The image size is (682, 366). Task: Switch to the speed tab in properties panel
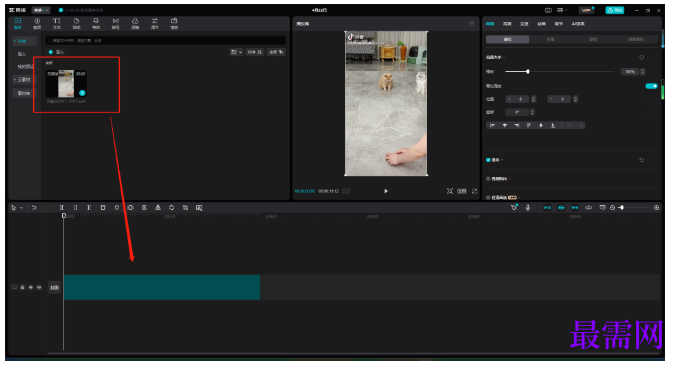click(525, 24)
